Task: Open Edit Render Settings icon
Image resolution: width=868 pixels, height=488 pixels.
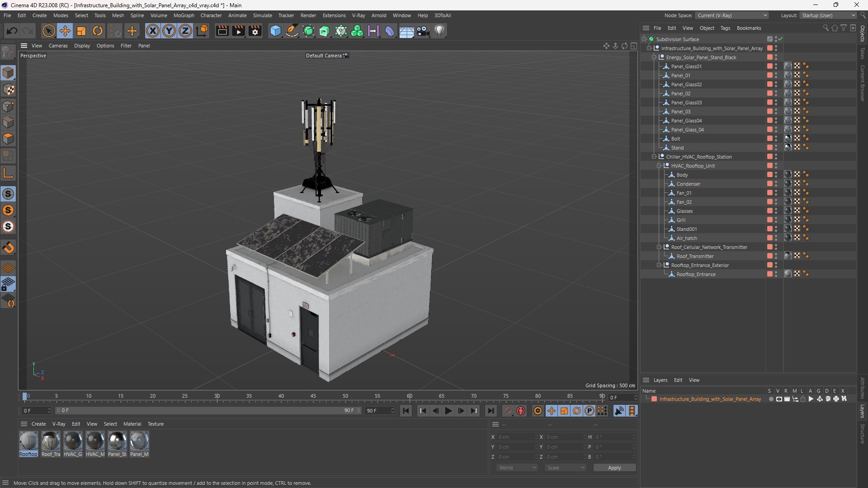Action: [x=255, y=31]
